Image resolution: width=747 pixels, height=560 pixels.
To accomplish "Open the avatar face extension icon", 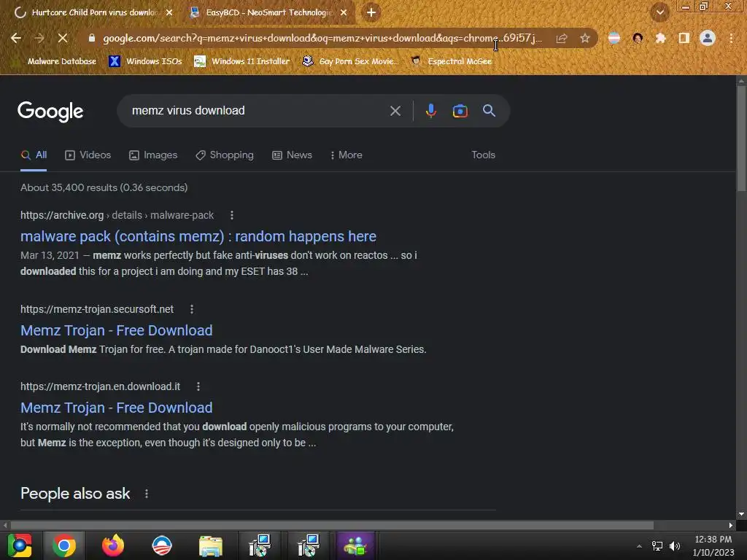I will click(638, 38).
